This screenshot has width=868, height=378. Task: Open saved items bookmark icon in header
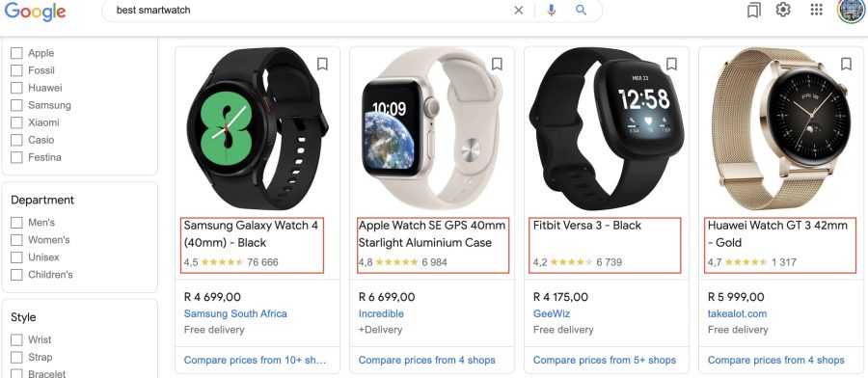click(753, 10)
